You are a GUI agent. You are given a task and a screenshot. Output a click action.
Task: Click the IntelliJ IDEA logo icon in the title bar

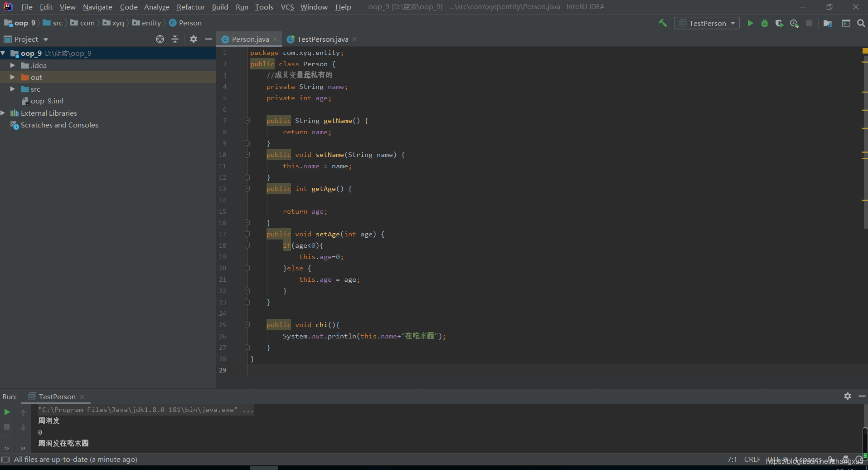point(8,7)
